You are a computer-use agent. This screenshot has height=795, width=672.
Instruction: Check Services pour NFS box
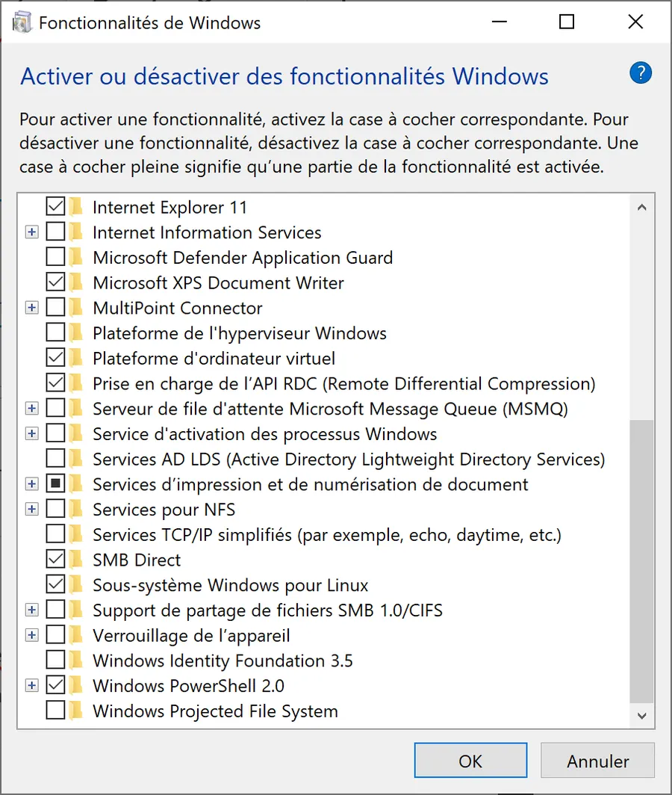(x=55, y=509)
